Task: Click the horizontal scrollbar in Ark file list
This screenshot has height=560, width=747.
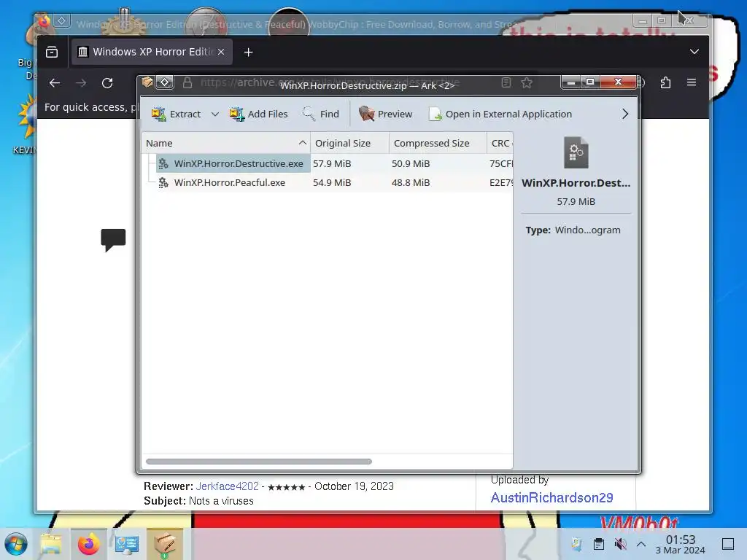Action: [x=259, y=462]
